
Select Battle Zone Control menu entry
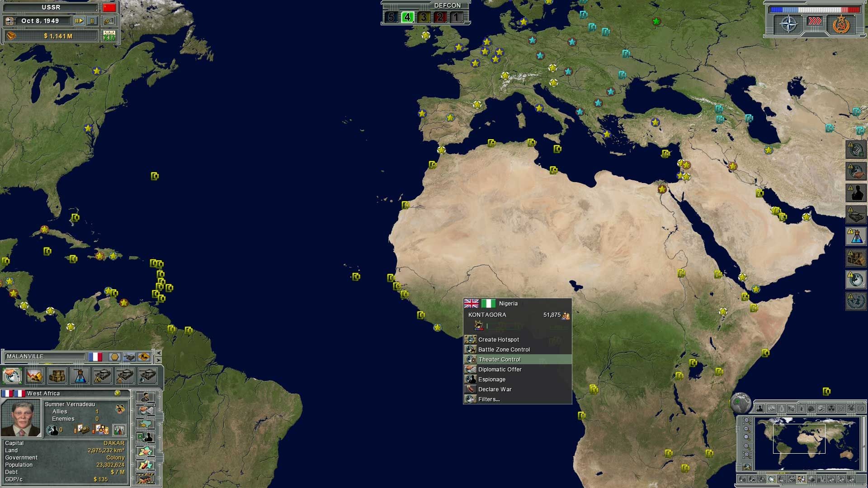pyautogui.click(x=518, y=350)
